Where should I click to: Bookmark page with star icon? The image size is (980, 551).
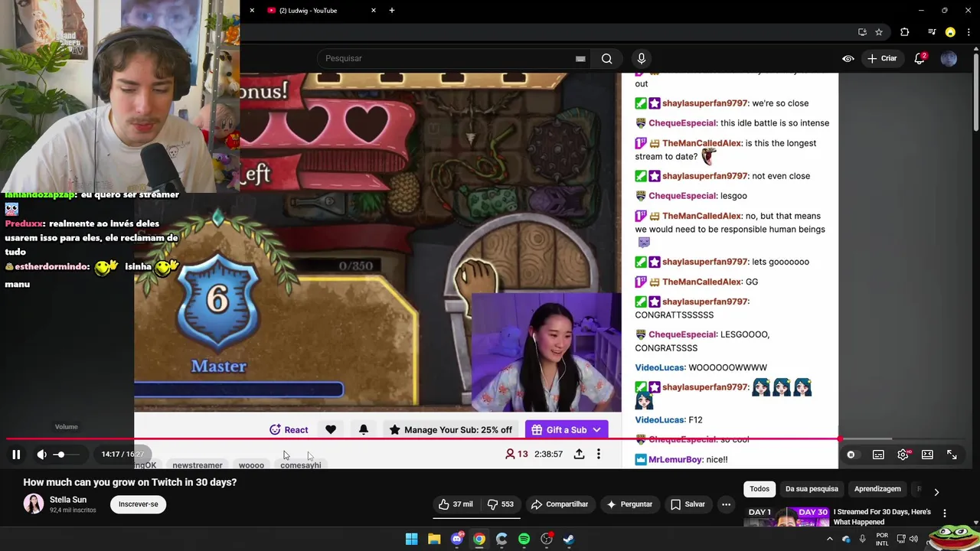tap(879, 32)
